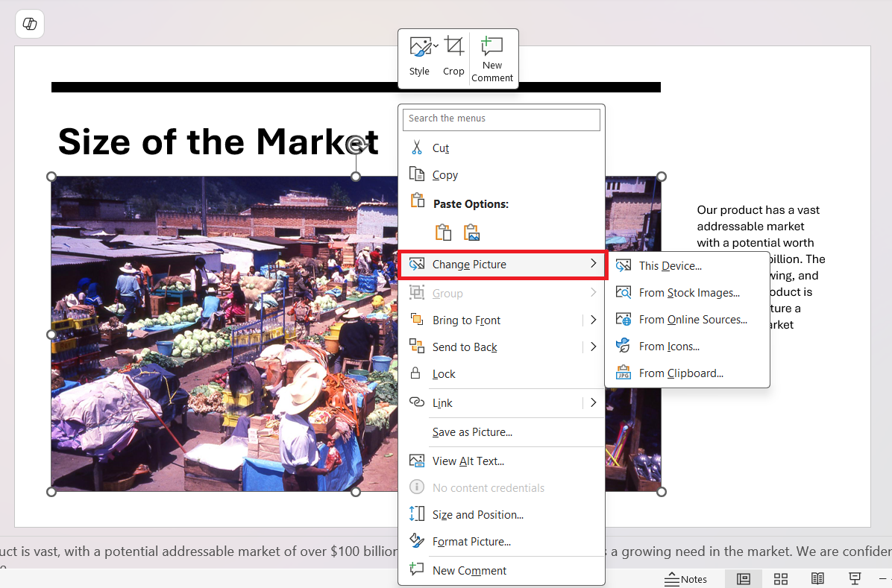This screenshot has height=588, width=892.
Task: Select Cut from the context menu
Action: pyautogui.click(x=501, y=148)
